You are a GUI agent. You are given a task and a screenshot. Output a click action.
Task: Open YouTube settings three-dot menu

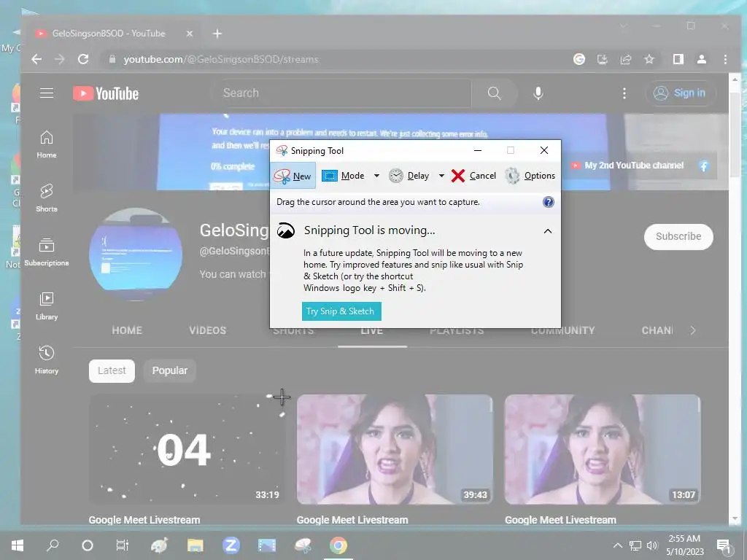pyautogui.click(x=624, y=93)
